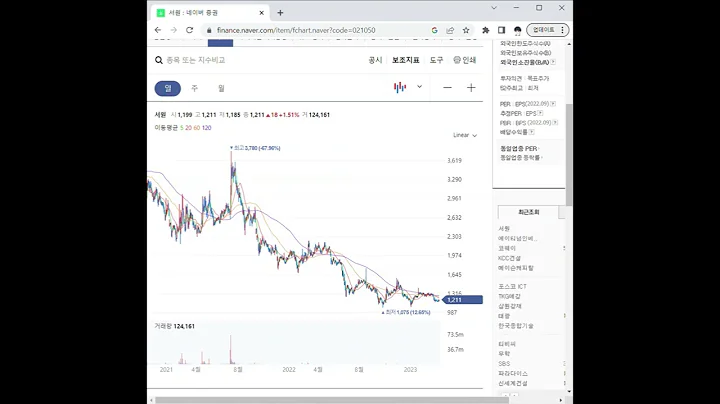720x404 pixels.
Task: Click the Google icon in address bar
Action: coord(434,30)
